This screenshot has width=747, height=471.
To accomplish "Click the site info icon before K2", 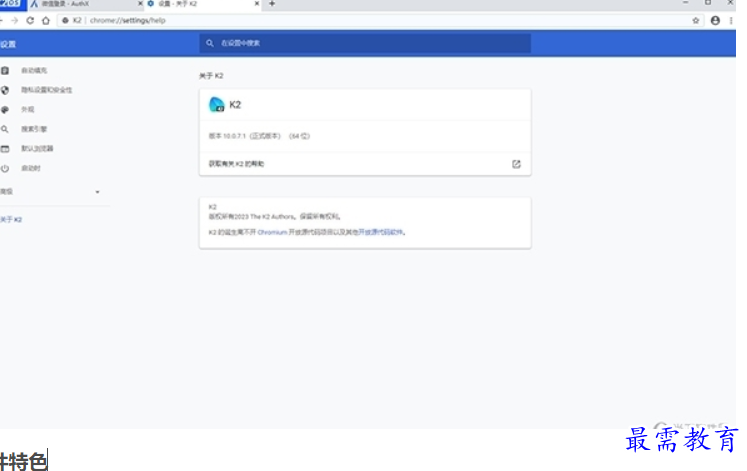I will pos(65,20).
